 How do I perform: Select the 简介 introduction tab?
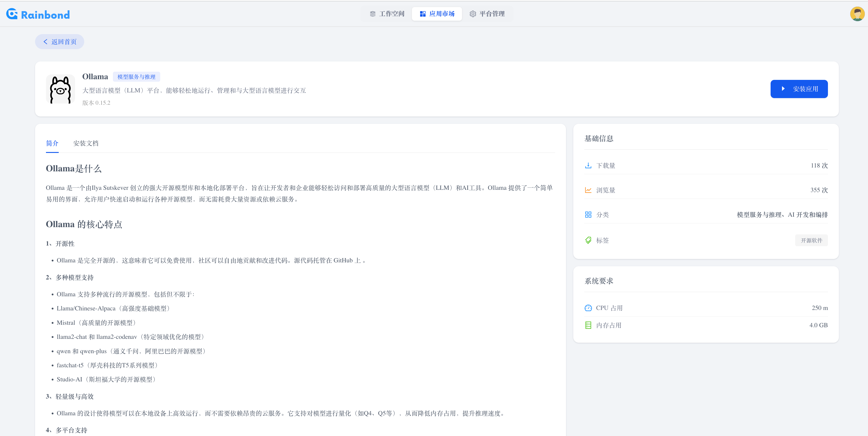click(x=52, y=143)
